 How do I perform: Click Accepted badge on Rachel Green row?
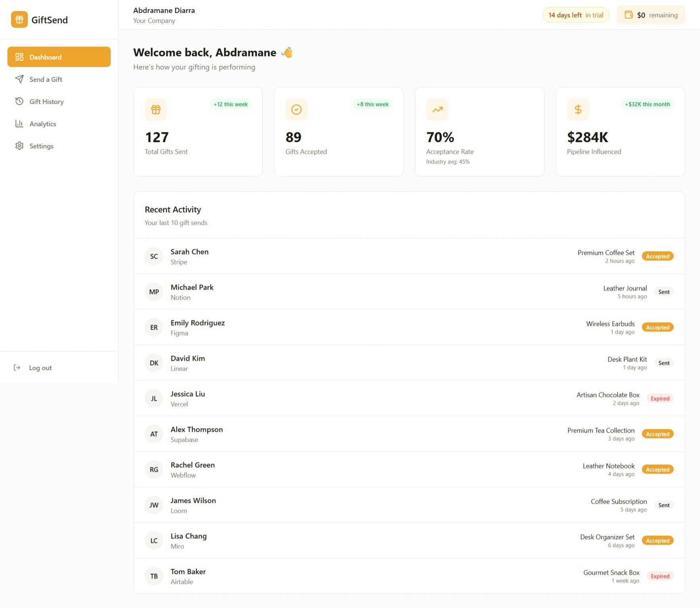click(x=658, y=469)
